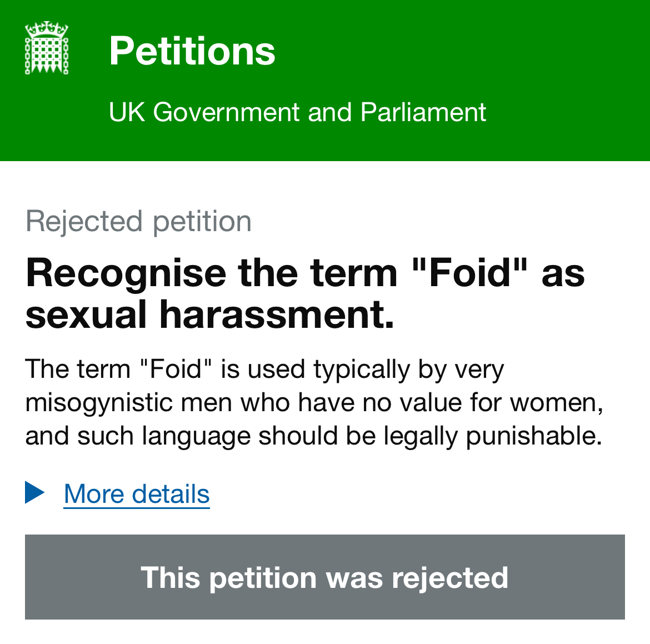This screenshot has width=650, height=644.
Task: Click the word 'Recognise' in the petition title
Action: point(126,273)
